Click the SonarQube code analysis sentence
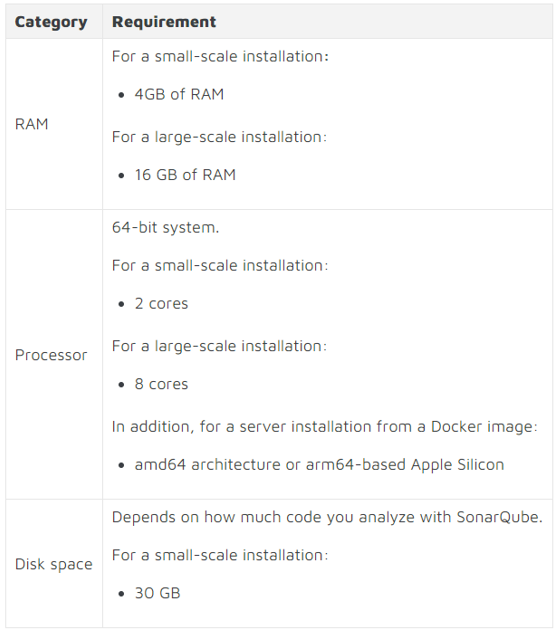The width and height of the screenshot is (555, 629). point(327,517)
